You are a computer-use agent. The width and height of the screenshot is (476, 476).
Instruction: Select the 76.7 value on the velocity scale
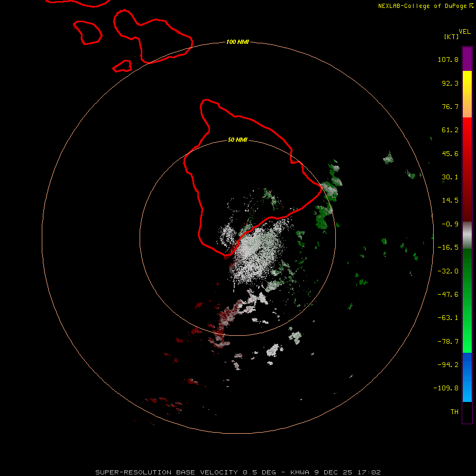[x=450, y=106]
